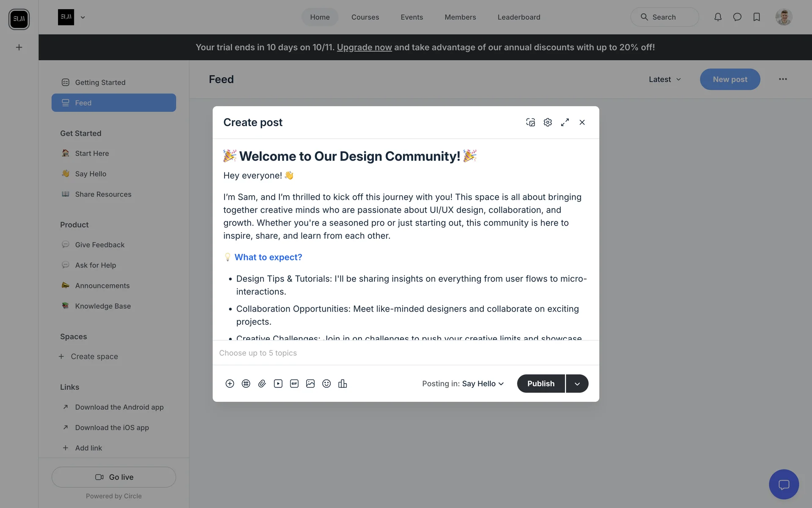The width and height of the screenshot is (812, 508).
Task: Click the cover image icon in dialog header
Action: (x=530, y=122)
